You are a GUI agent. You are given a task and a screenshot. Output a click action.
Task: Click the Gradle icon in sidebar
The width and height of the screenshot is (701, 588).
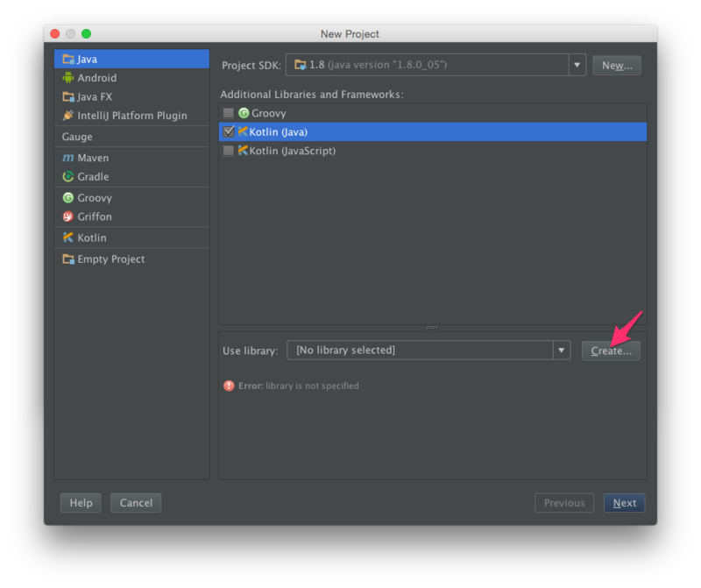tap(68, 177)
